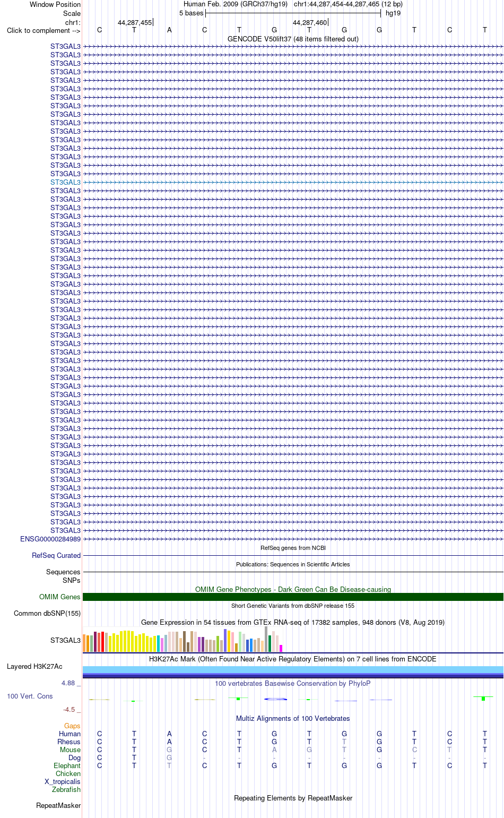This screenshot has height=818, width=504.
Task: Click the faded A base in the Mouse row
Action: click(274, 750)
